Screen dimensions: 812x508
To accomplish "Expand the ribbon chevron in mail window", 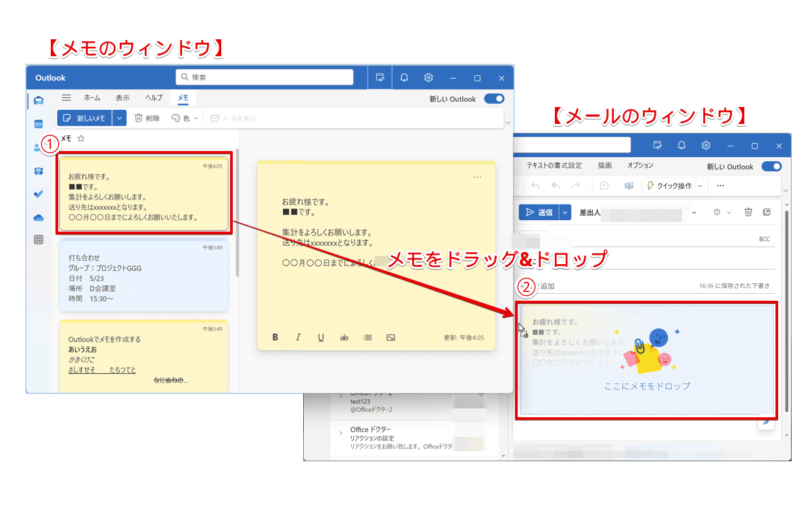I will point(786,191).
